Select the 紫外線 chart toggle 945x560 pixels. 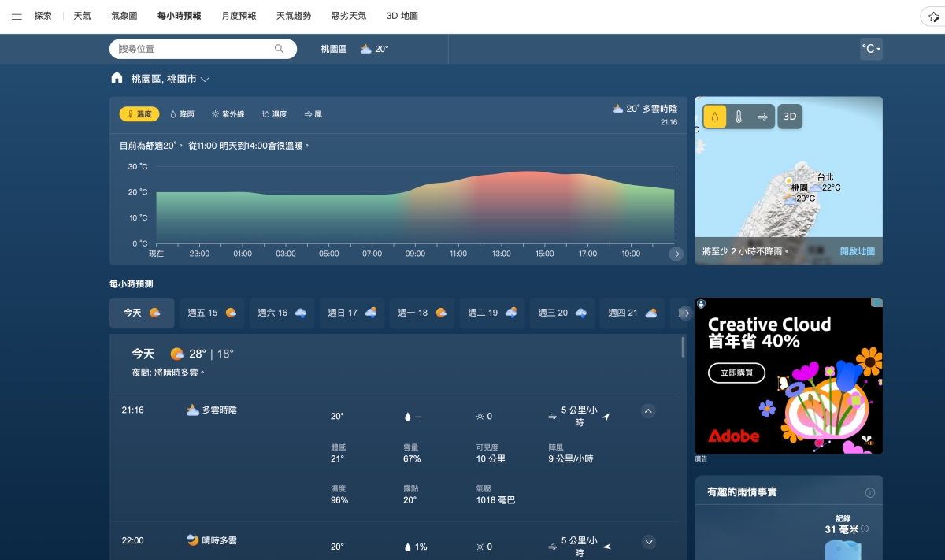coord(228,114)
